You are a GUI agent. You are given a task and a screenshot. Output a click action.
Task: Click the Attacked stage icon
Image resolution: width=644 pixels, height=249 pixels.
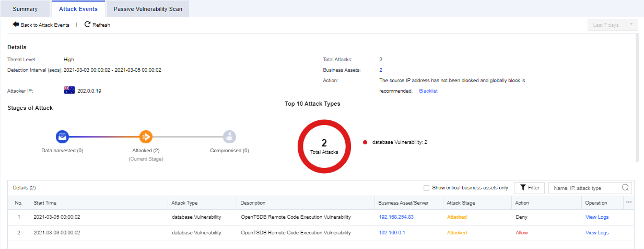pyautogui.click(x=146, y=137)
